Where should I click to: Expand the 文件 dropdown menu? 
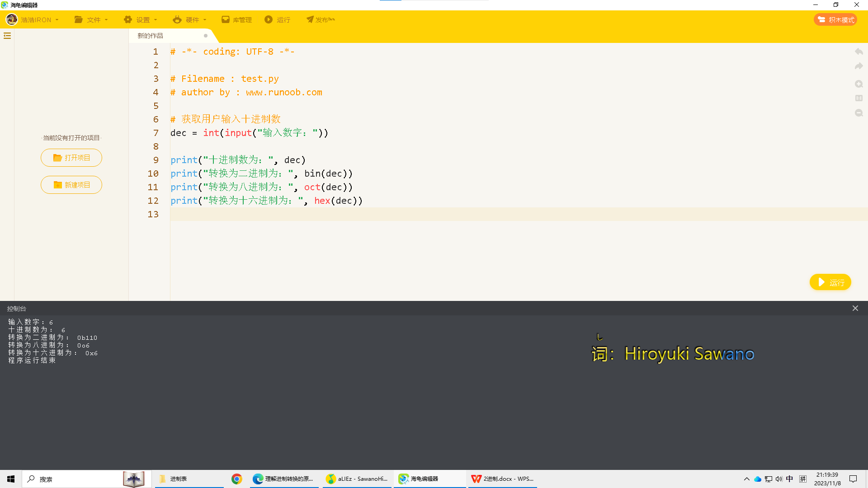[x=91, y=19]
